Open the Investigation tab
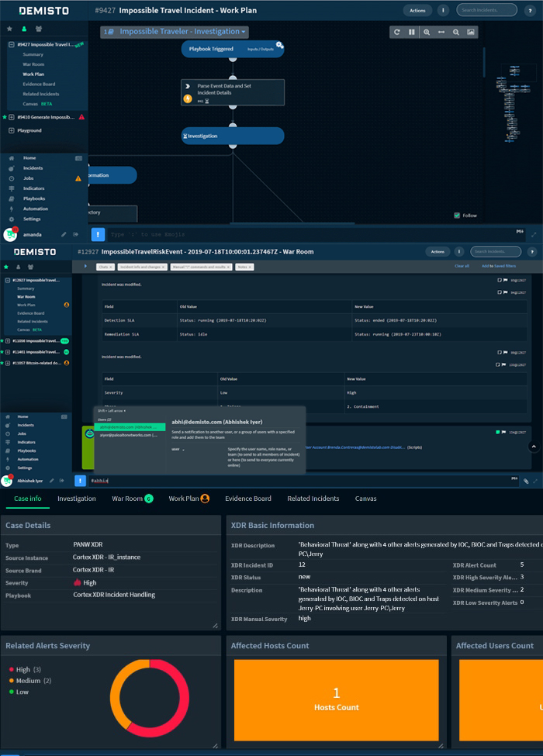Viewport: 543px width, 756px height. (77, 499)
